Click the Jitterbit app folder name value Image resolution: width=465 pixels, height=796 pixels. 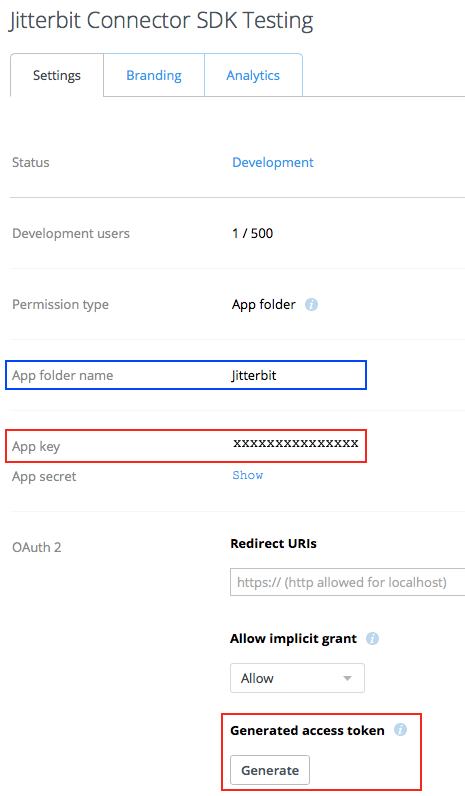(x=254, y=376)
